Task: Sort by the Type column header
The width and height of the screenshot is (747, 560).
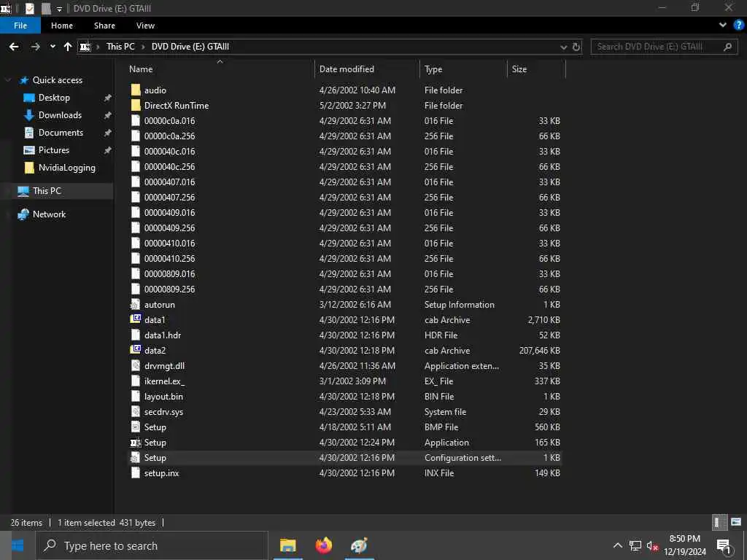Action: (433, 69)
